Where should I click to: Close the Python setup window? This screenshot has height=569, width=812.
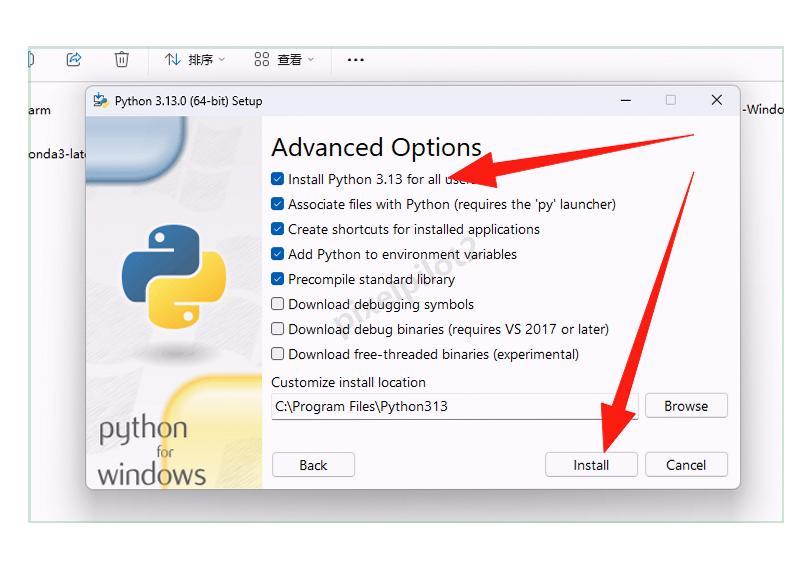tap(717, 100)
